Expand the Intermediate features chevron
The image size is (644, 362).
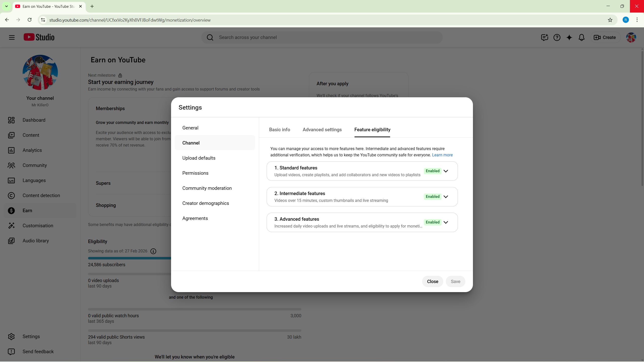coord(446,197)
